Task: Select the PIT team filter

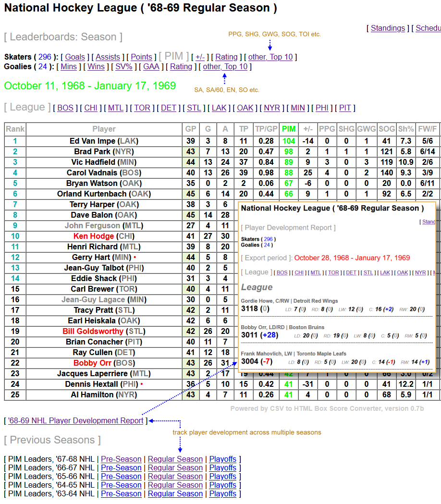Action: click(345, 108)
